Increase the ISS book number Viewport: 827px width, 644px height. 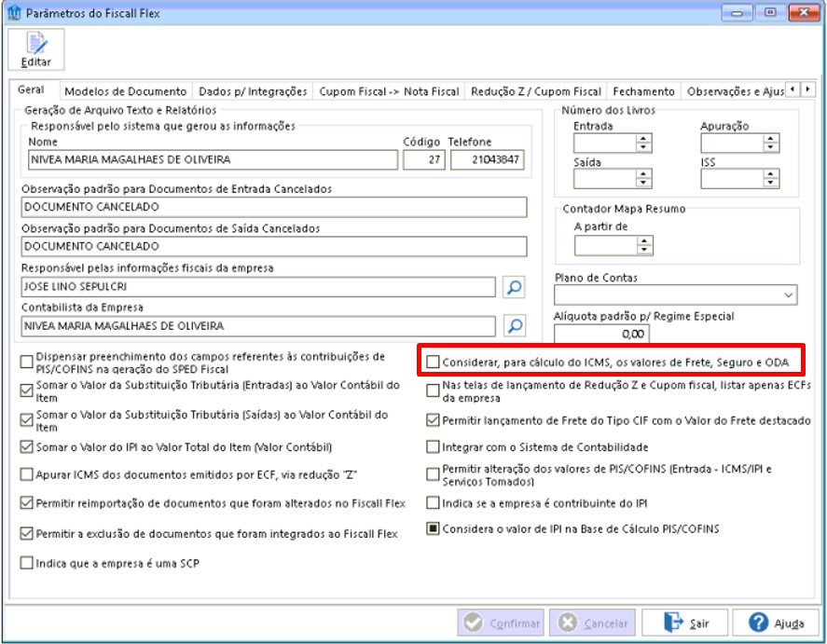point(770,174)
